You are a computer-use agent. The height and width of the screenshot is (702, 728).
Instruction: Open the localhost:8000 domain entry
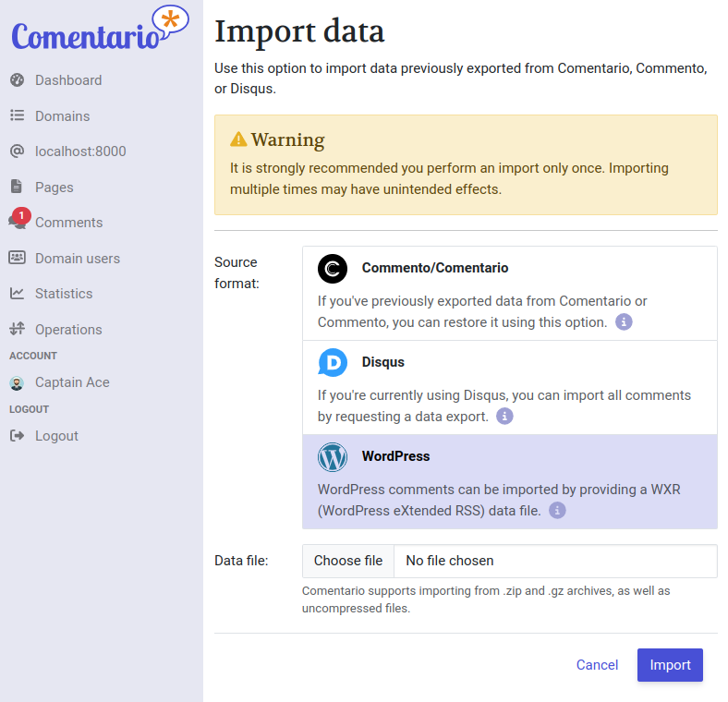click(80, 151)
